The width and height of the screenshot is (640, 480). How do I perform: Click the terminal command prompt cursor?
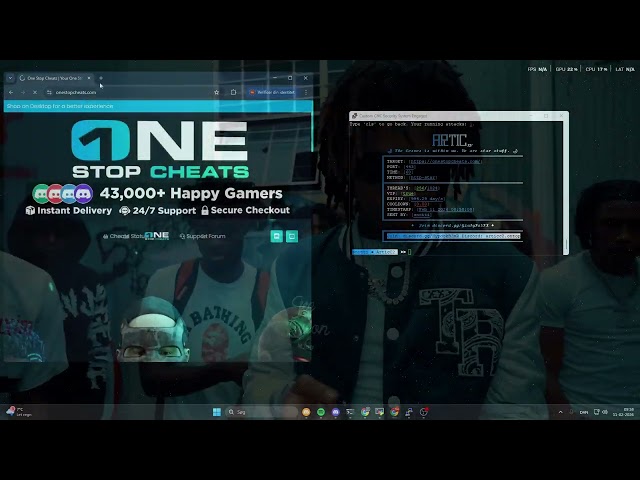(409, 252)
